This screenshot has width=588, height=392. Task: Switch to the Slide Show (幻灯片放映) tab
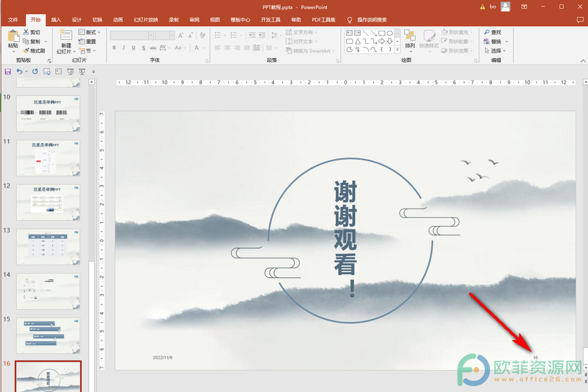[x=146, y=20]
